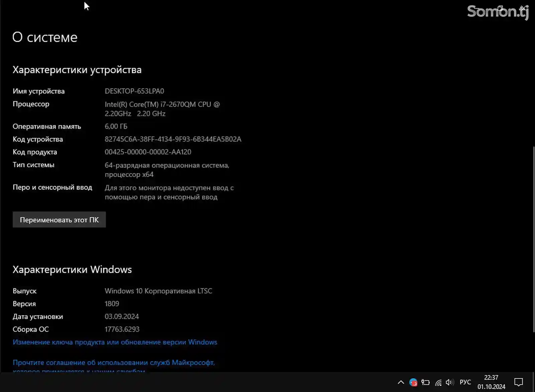Image resolution: width=535 pixels, height=392 pixels.
Task: Click the 'Сборка ОС' label
Action: [31, 330]
